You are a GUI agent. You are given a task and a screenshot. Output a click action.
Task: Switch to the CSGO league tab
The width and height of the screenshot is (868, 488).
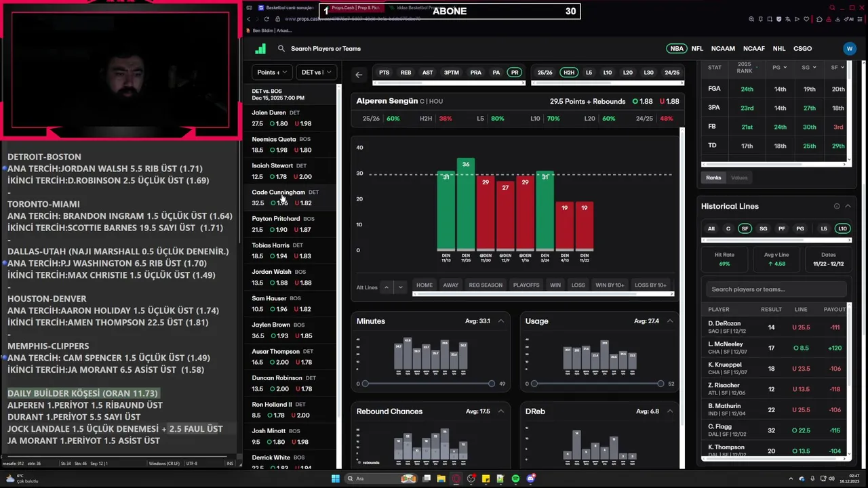[802, 49]
